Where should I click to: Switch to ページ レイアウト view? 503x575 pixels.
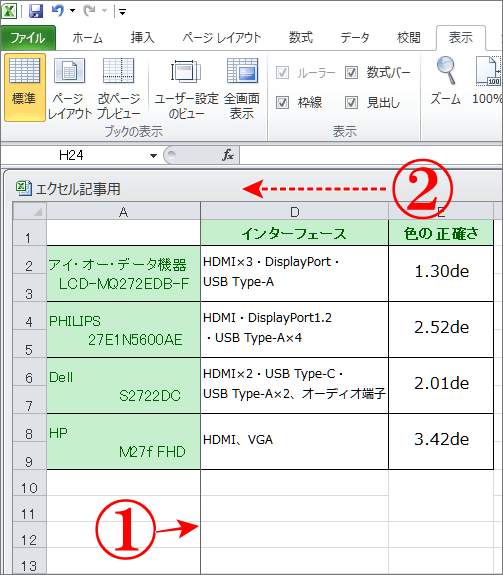(x=69, y=87)
